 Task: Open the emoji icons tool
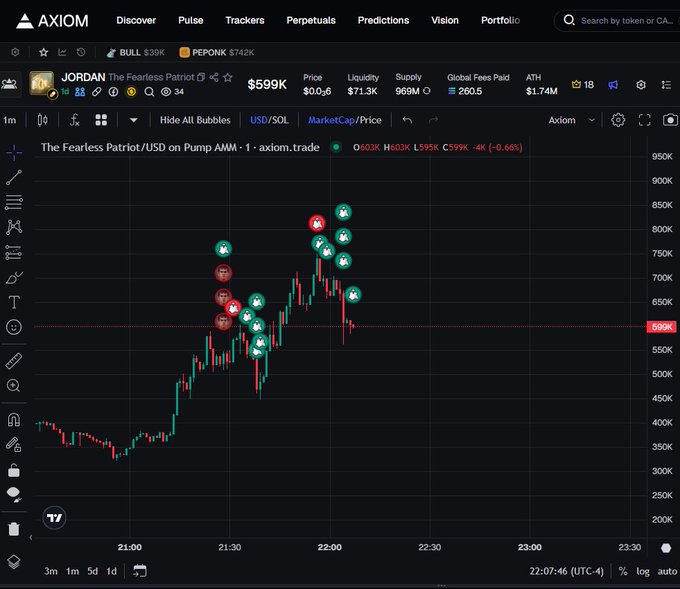pos(14,327)
